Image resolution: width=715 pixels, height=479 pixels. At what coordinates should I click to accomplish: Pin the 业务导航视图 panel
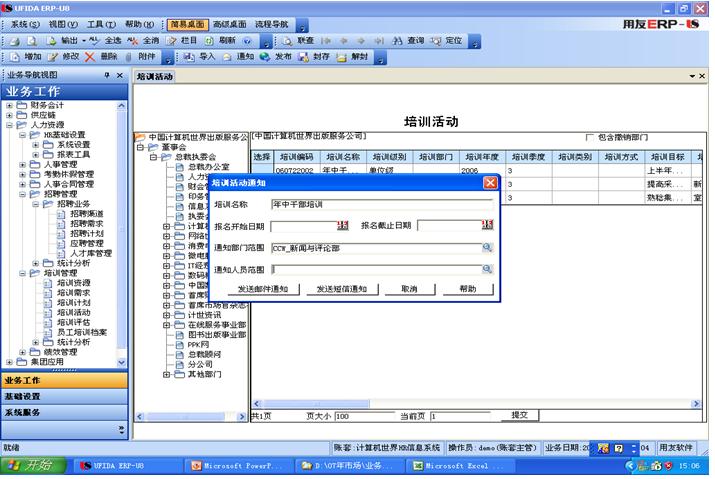[x=107, y=75]
